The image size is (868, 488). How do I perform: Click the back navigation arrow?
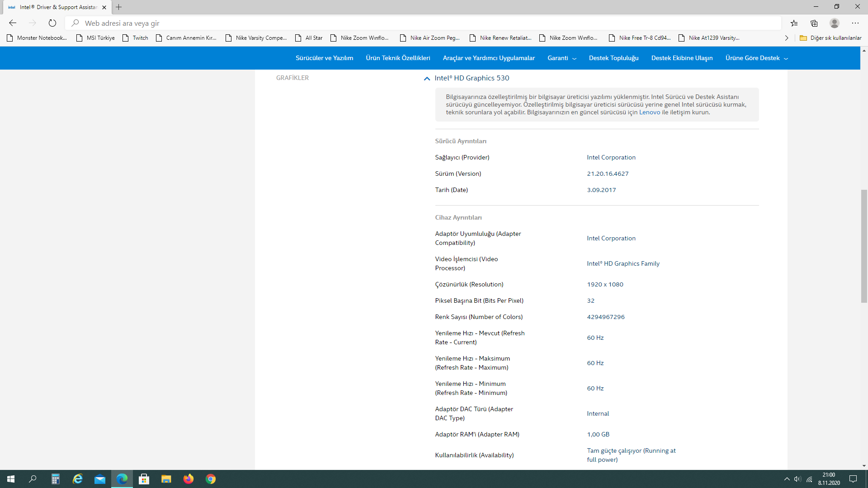(13, 23)
